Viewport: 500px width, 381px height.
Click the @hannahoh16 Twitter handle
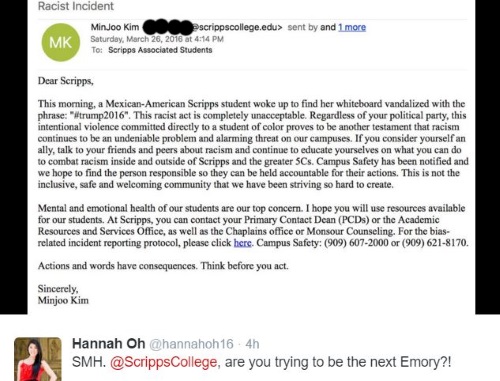[x=191, y=344]
